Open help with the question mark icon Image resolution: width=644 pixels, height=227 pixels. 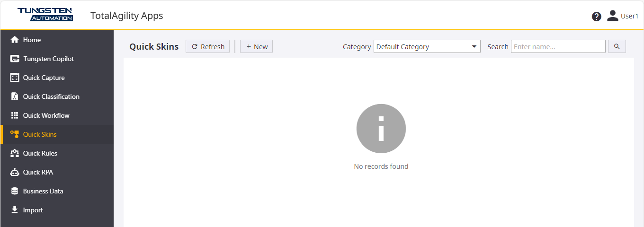(x=597, y=17)
